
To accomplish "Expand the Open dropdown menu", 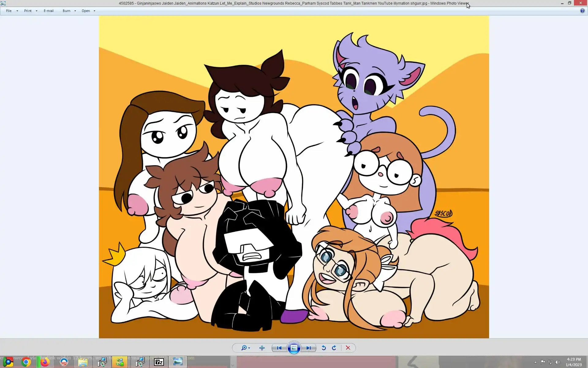I will (x=94, y=11).
